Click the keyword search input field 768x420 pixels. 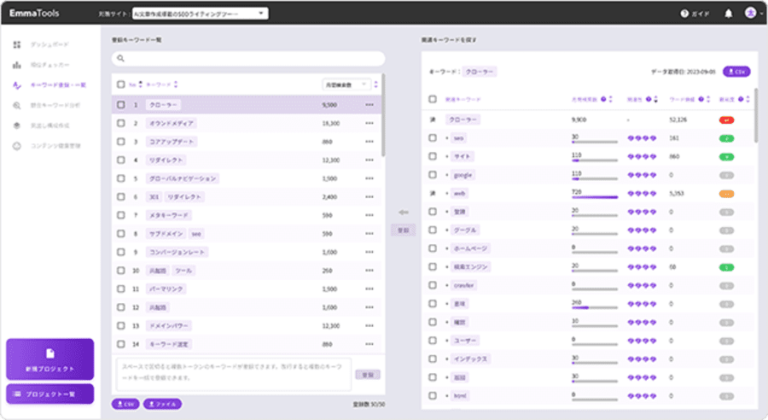click(248, 59)
